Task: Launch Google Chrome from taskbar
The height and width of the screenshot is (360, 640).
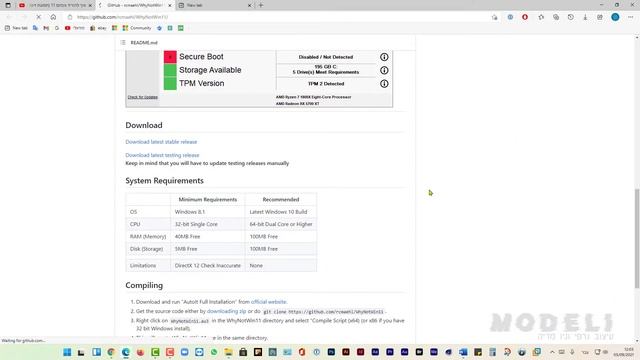Action: pos(111,352)
